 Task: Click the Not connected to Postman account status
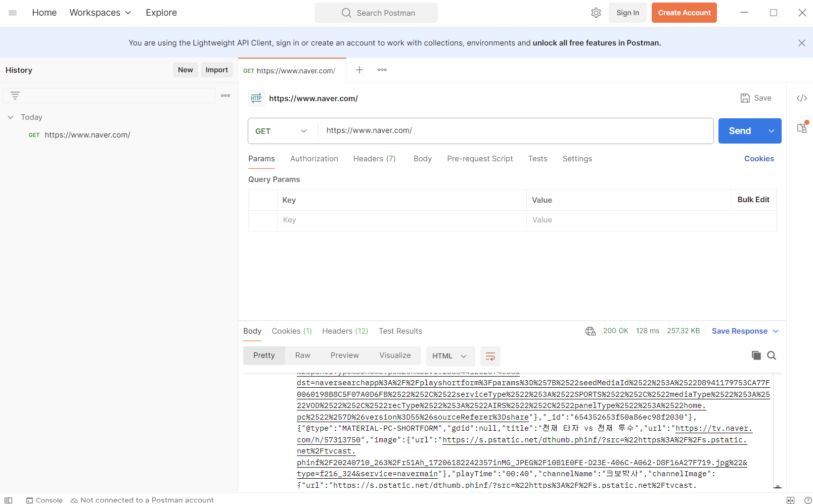(142, 500)
